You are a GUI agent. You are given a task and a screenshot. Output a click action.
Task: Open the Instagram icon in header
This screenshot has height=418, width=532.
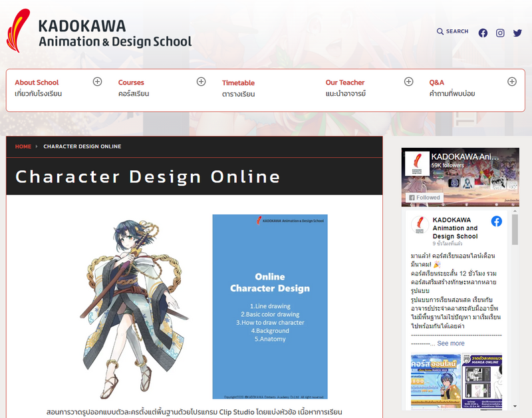pos(500,33)
